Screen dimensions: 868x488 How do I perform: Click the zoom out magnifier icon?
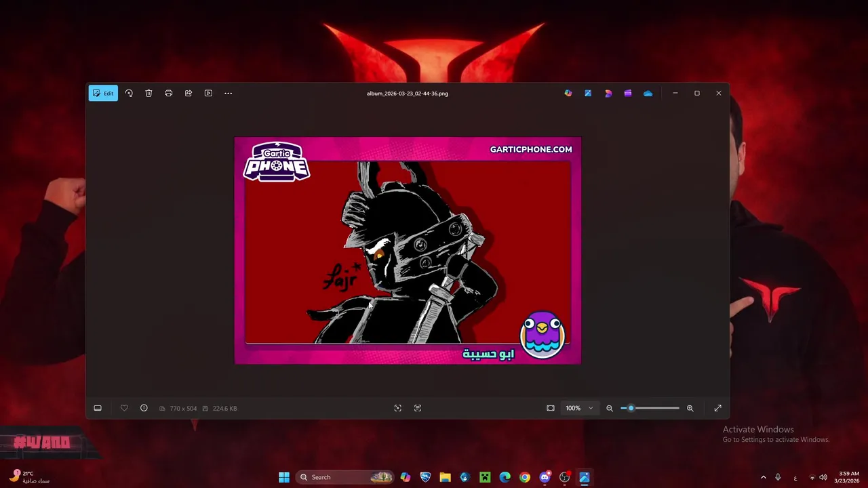(x=610, y=408)
